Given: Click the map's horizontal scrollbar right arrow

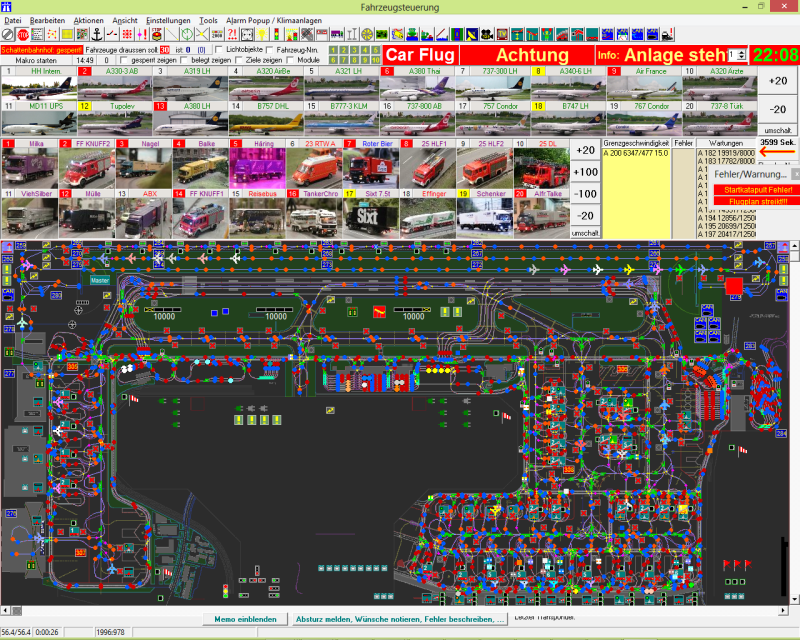Looking at the screenshot, I should 784,610.
